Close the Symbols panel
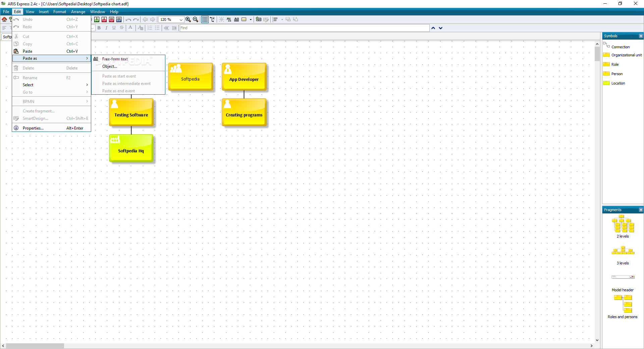 coord(641,36)
